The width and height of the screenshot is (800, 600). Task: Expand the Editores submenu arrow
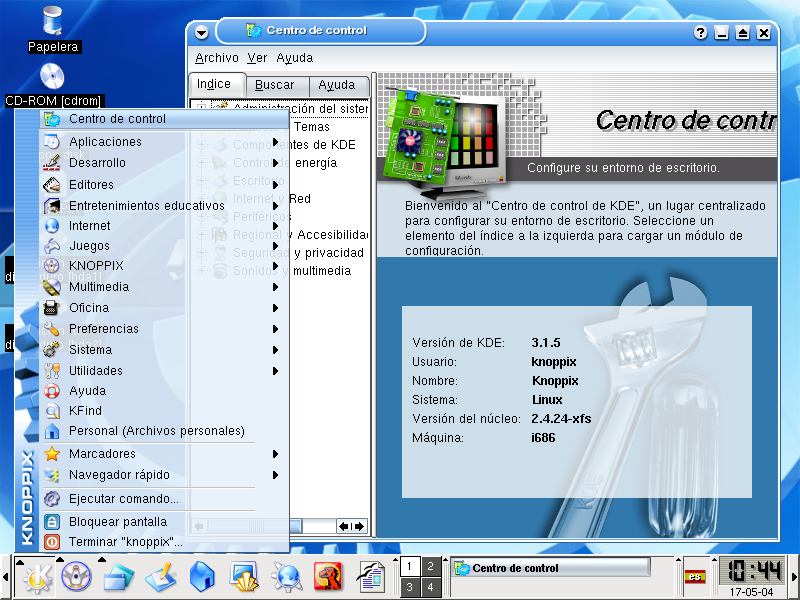tap(276, 185)
